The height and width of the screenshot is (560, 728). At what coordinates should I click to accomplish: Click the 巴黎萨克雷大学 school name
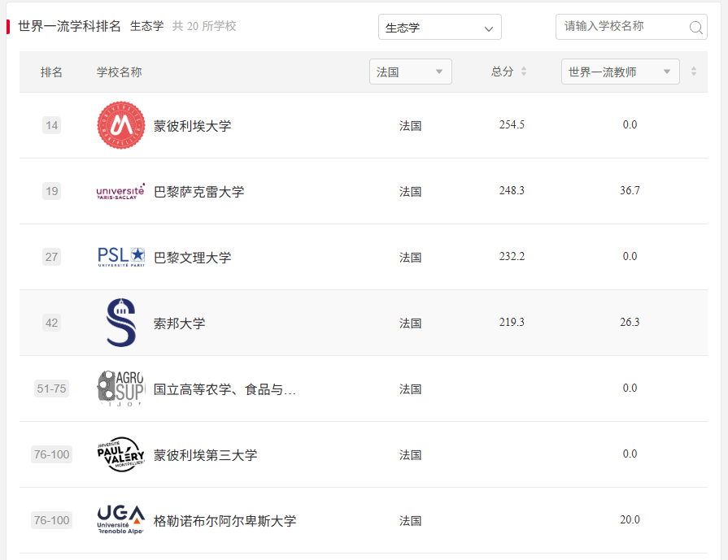coord(199,190)
